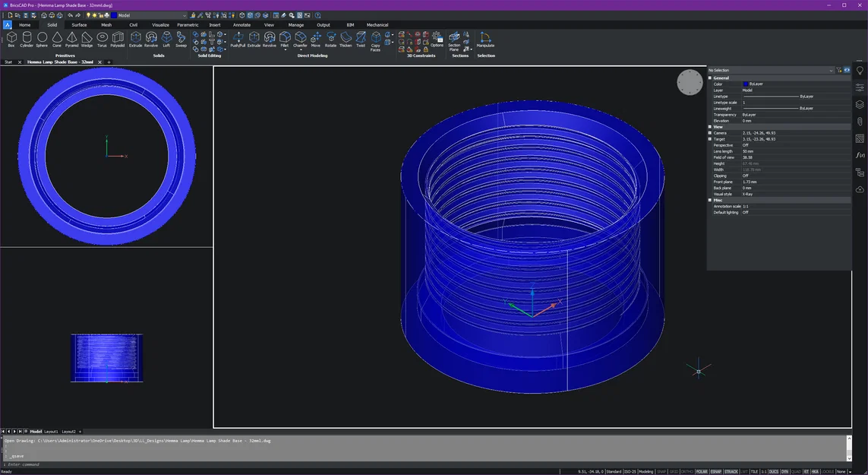
Task: Expand the Camera property row
Action: [710, 133]
